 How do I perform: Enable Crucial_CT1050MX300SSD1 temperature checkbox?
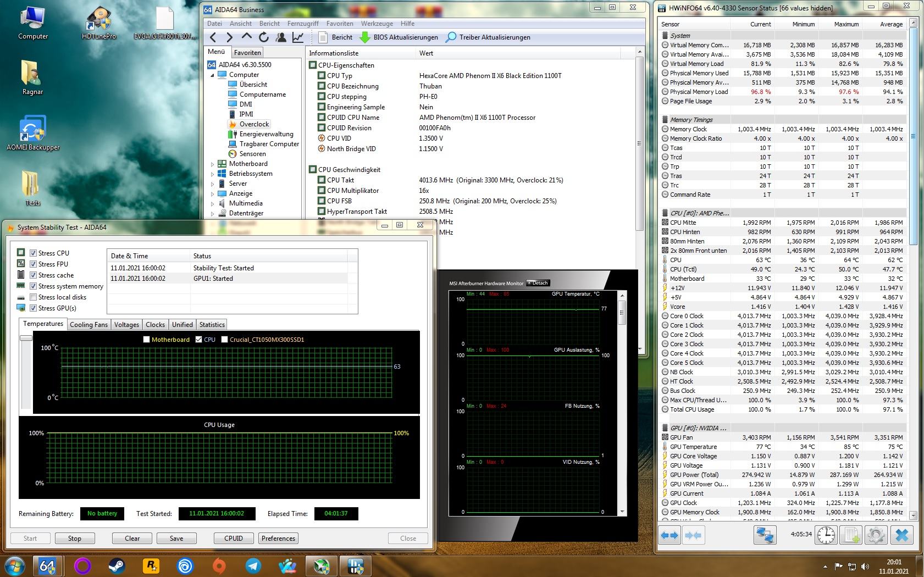click(x=224, y=340)
